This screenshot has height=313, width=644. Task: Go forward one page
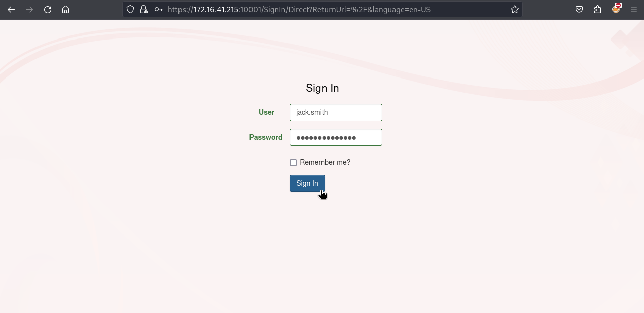(29, 9)
